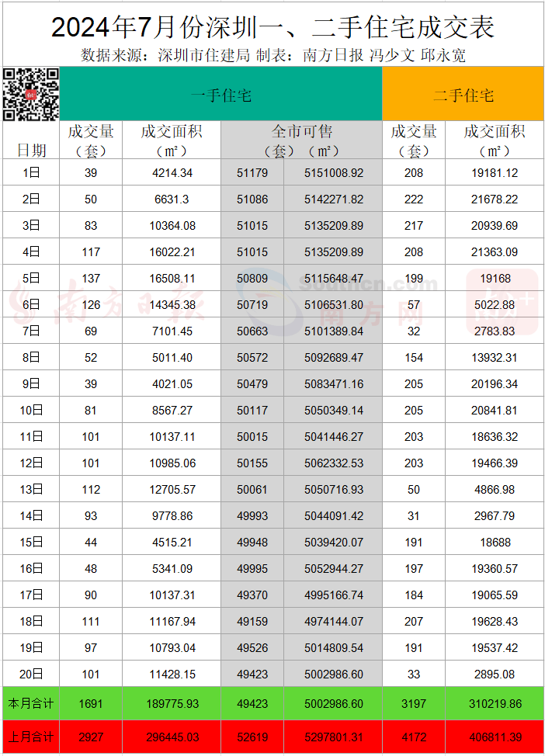This screenshot has width=545, height=756.
Task: Select cell 4974144.07 in the 18日 row
Action: tap(334, 622)
